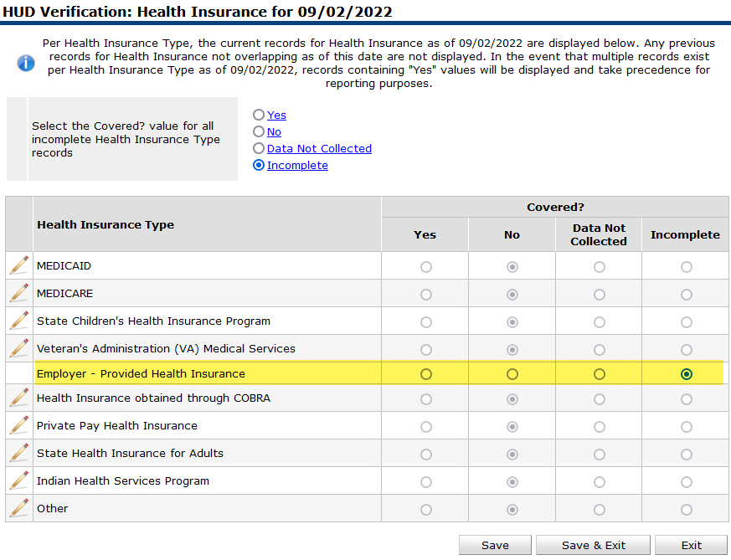The width and height of the screenshot is (731, 560).
Task: Mark MEDICAID coverage as Yes
Action: tap(425, 265)
